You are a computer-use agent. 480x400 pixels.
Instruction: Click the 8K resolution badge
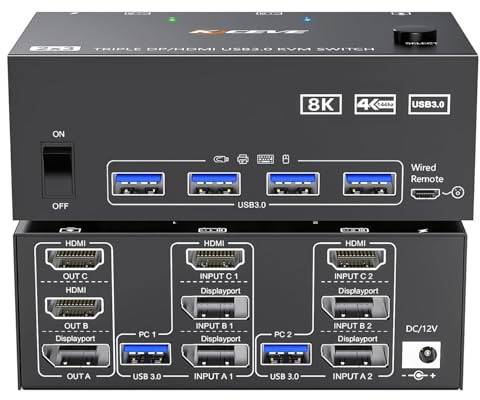coord(321,104)
